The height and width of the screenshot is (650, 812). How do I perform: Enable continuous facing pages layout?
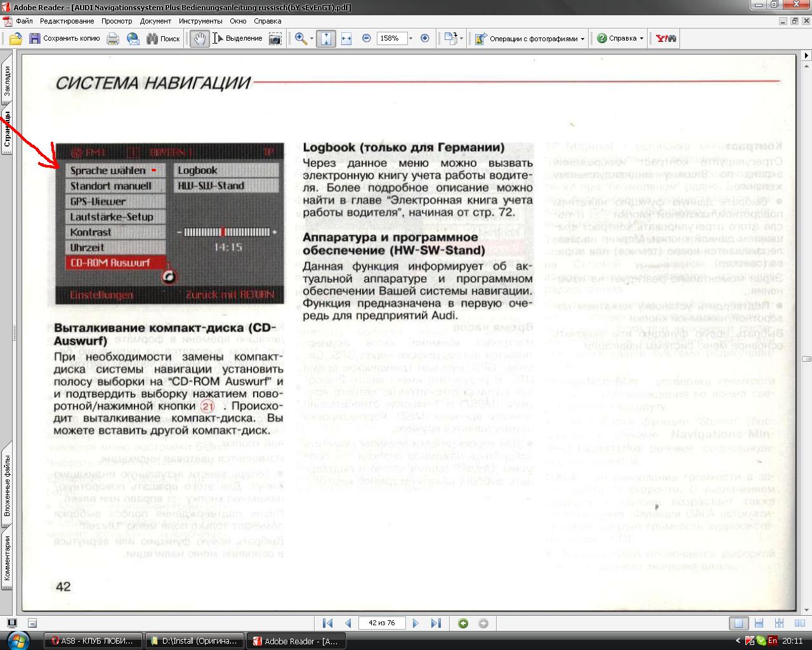pyautogui.click(x=779, y=623)
